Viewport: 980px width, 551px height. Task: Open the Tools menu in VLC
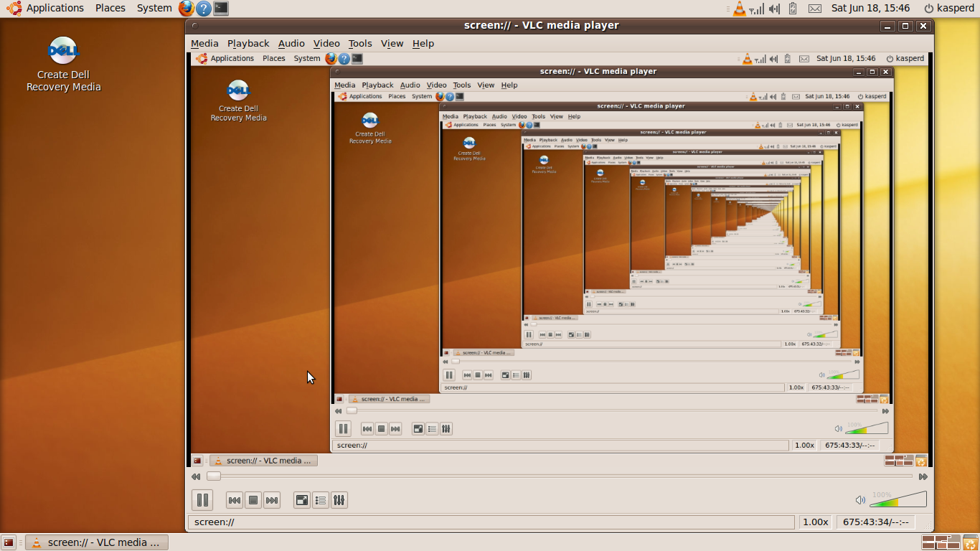(x=360, y=43)
